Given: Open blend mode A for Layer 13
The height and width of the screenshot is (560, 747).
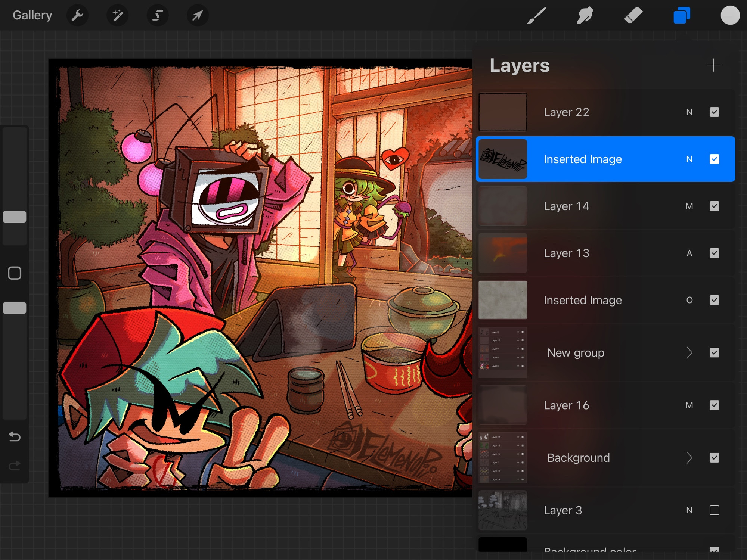Looking at the screenshot, I should 689,253.
